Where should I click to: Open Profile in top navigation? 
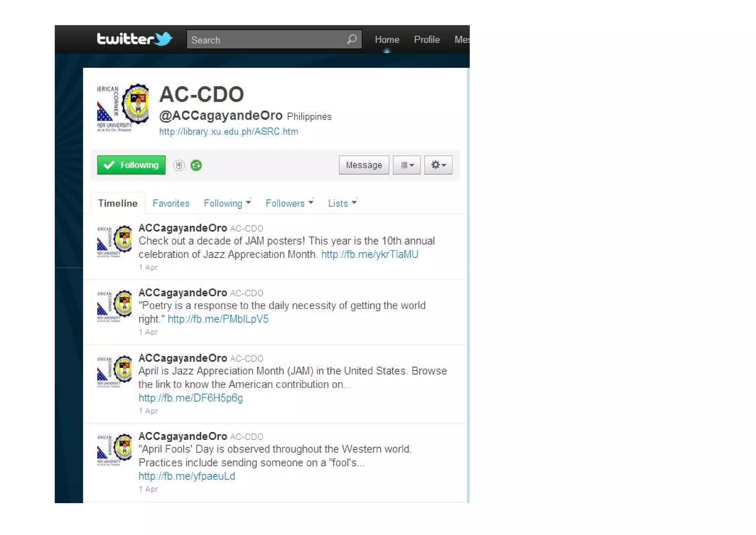coord(427,40)
